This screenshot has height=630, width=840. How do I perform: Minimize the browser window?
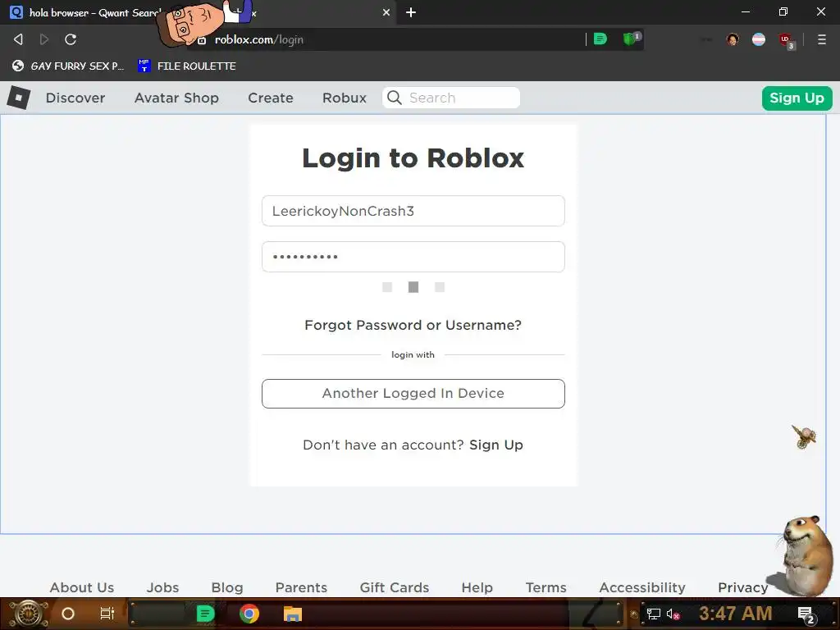[x=746, y=11]
